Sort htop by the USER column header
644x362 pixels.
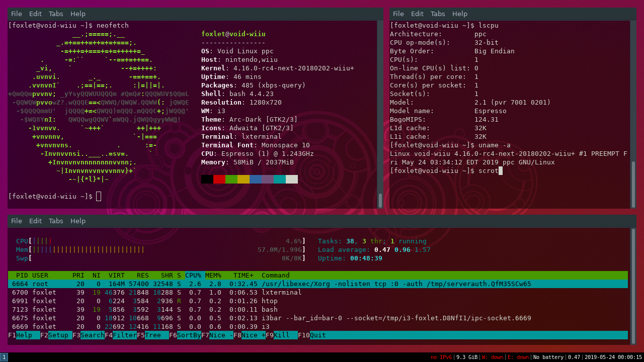(40, 276)
